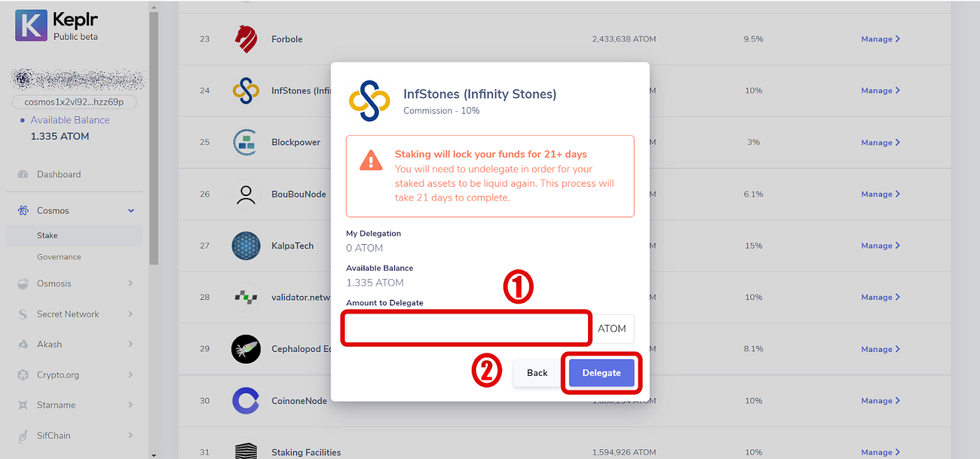Click the KalpaTech validator logo

246,246
